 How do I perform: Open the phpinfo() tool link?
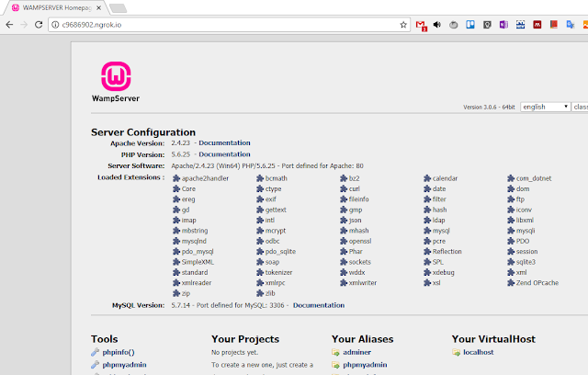point(119,352)
